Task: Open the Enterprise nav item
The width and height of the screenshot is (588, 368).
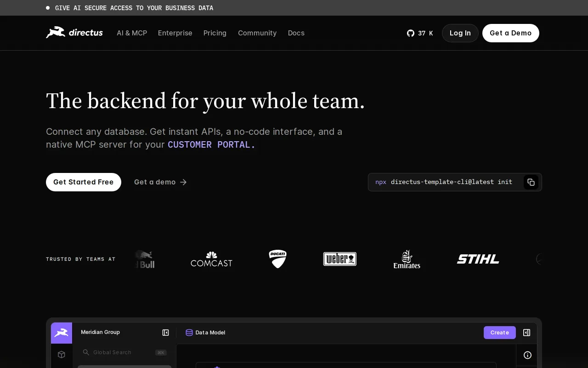Action: pyautogui.click(x=175, y=33)
